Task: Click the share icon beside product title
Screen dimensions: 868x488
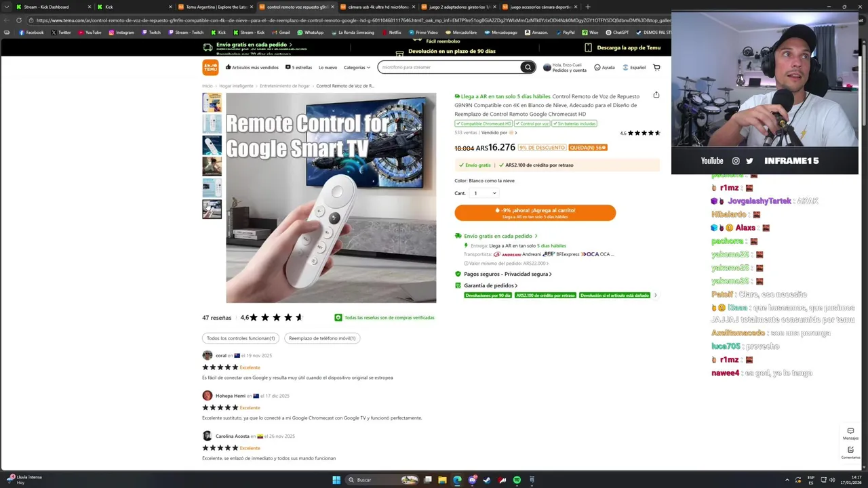Action: 656,95
